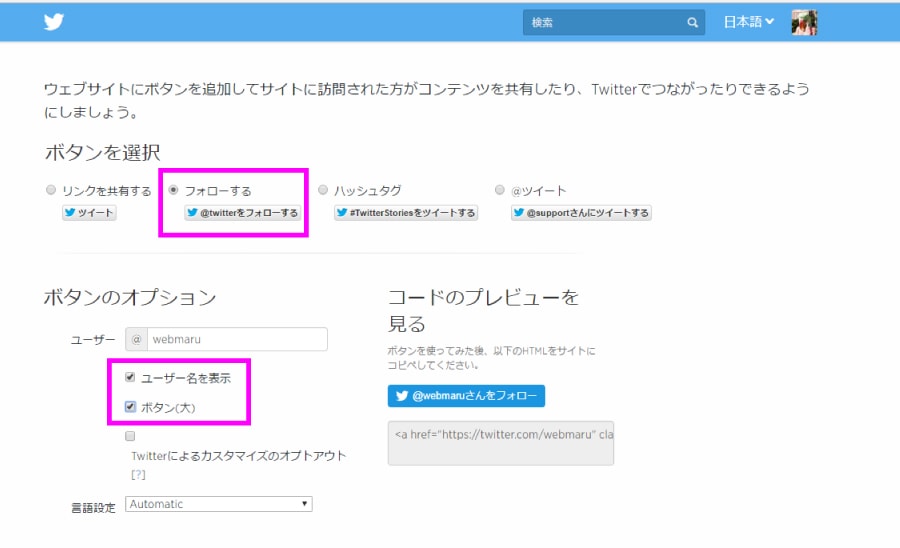Image resolution: width=900 pixels, height=548 pixels.
Task: Click the ツイート sample button
Action: click(x=89, y=212)
